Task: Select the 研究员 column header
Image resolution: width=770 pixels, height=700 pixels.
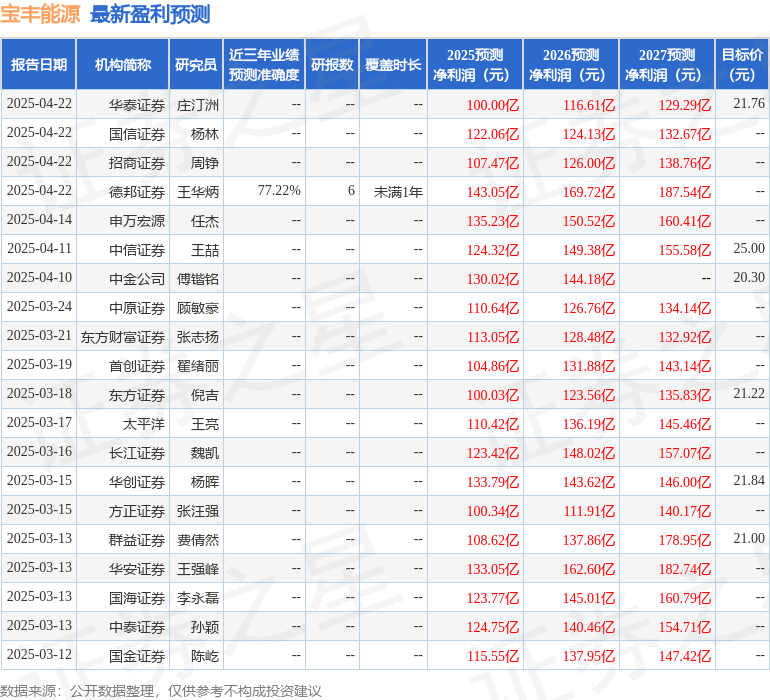Action: [x=196, y=65]
